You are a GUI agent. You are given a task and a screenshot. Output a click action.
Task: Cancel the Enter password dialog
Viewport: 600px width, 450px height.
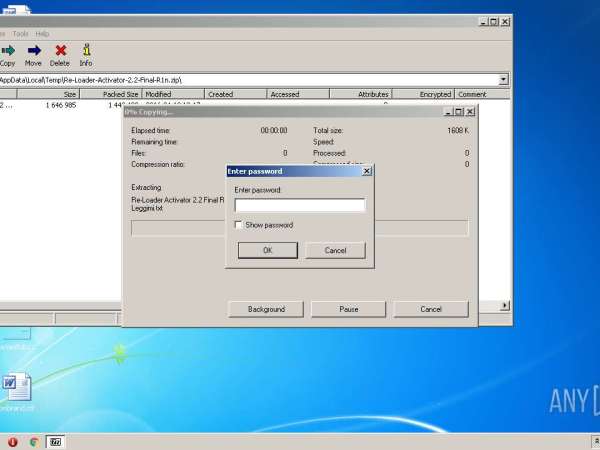pos(335,250)
